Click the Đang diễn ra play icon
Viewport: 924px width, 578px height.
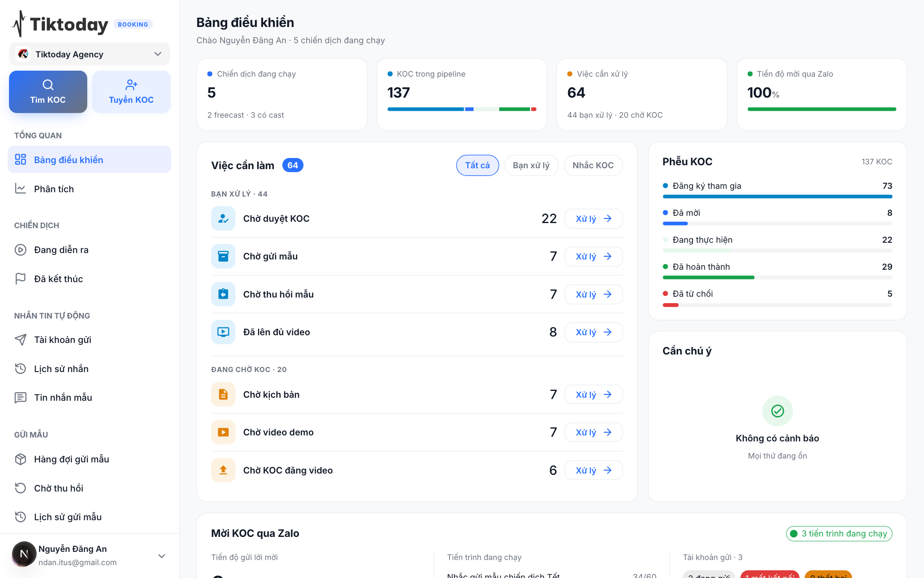pyautogui.click(x=21, y=250)
